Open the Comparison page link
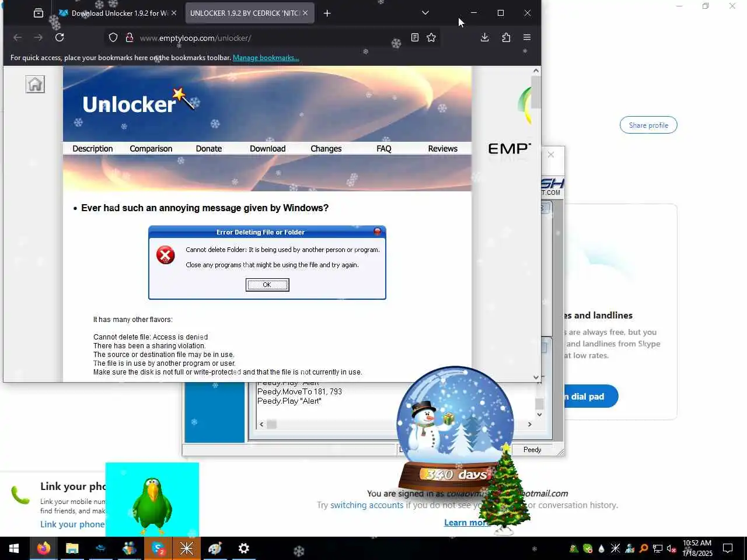Image resolution: width=747 pixels, height=560 pixels. [x=151, y=149]
